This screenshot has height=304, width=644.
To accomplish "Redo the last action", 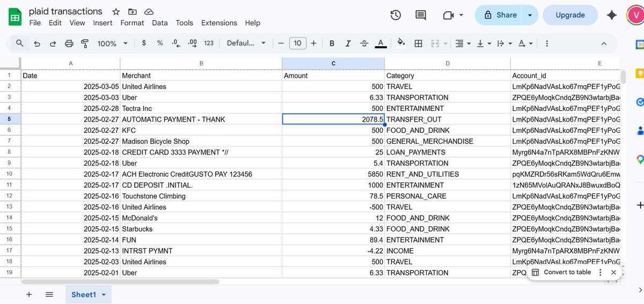I will pos(53,43).
